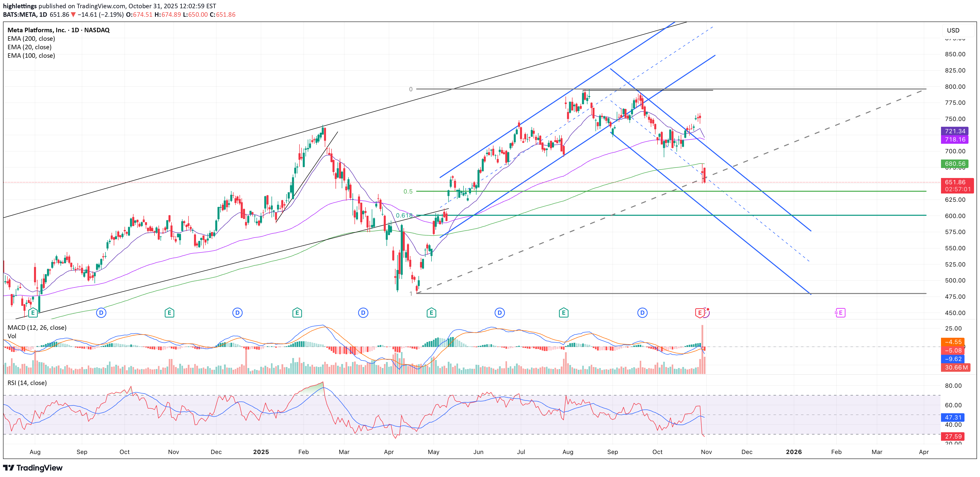The image size is (980, 477).
Task: Open the earnings E marker in late January 2025
Action: pyautogui.click(x=297, y=313)
